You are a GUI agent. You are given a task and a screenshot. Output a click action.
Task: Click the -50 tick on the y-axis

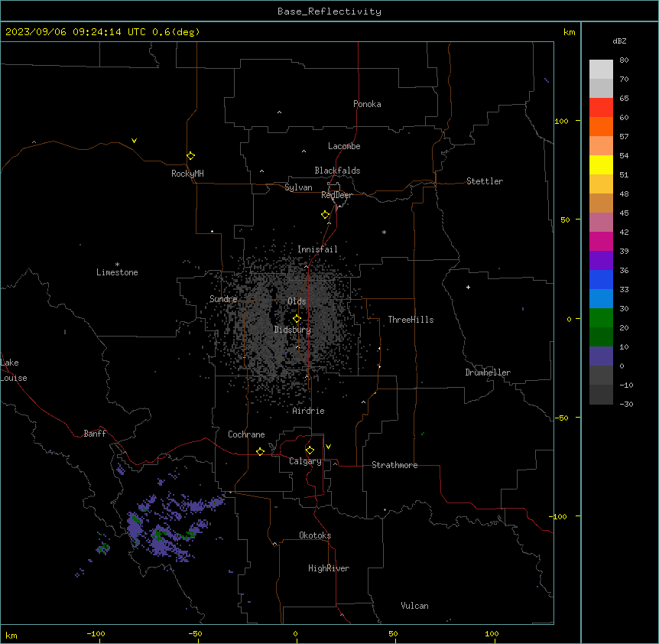point(562,418)
